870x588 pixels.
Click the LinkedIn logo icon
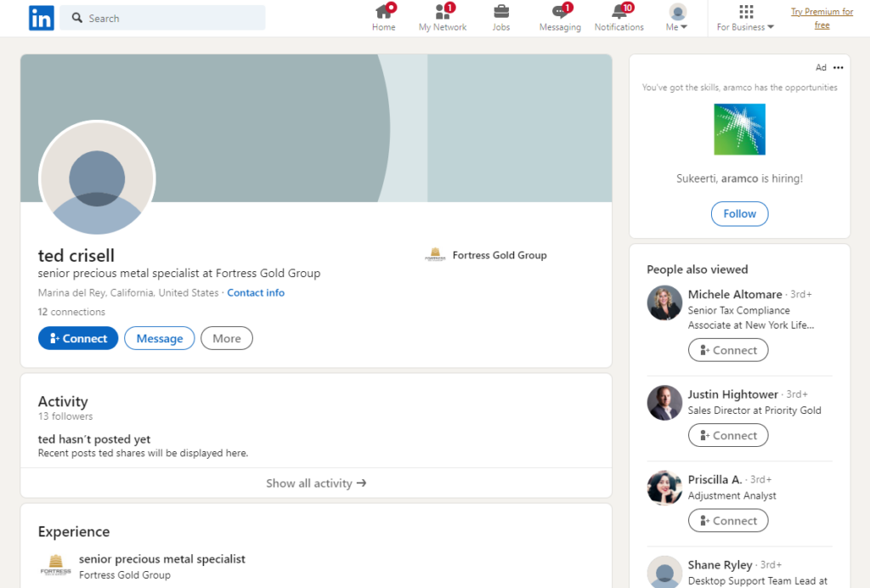41,19
